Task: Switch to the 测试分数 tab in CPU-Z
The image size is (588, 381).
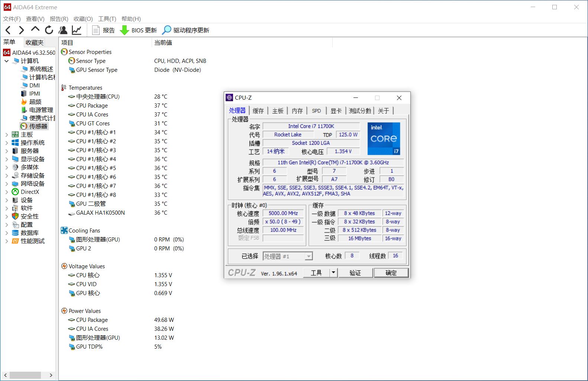Action: click(360, 111)
